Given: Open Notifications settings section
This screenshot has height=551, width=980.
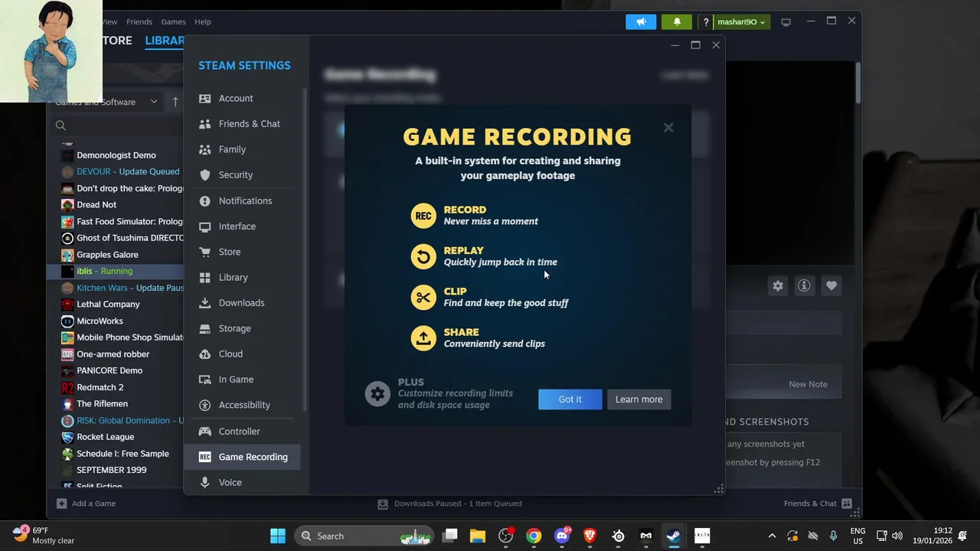Looking at the screenshot, I should pyautogui.click(x=241, y=201).
